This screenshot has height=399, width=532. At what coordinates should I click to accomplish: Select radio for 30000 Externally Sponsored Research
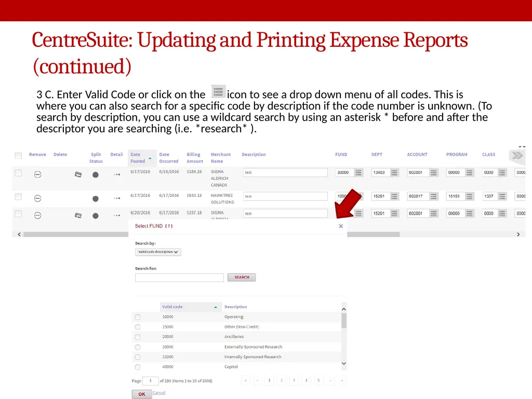coord(137,347)
